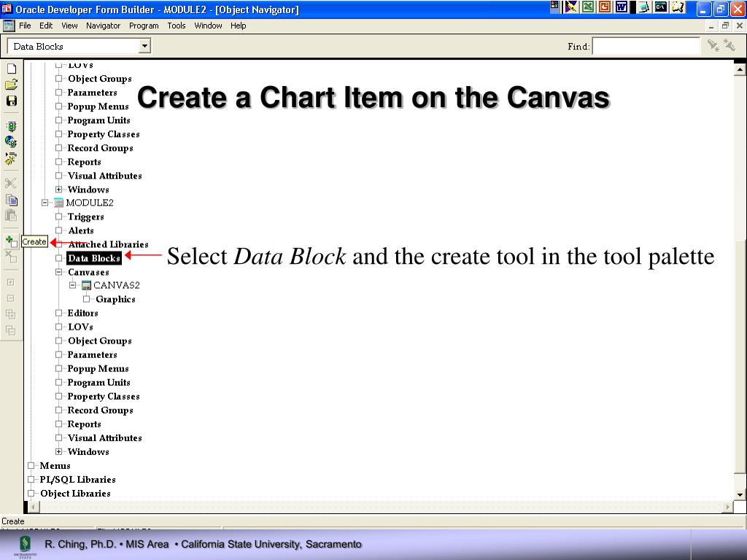Click the Form Builder icon in the title bar
The image size is (747, 560).
[x=7, y=9]
